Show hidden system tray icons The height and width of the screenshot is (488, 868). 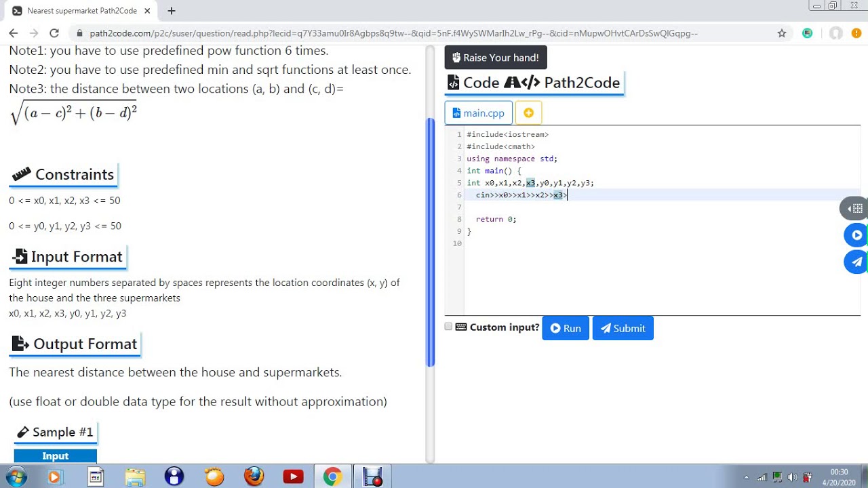747,477
